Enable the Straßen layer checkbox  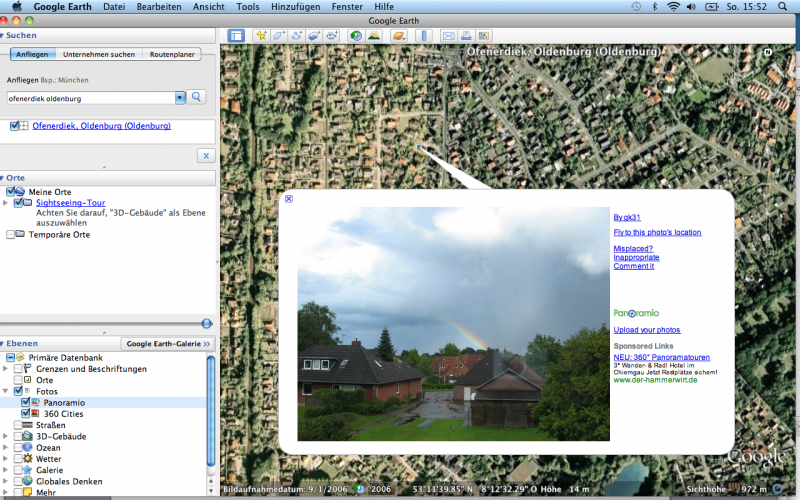coord(19,425)
